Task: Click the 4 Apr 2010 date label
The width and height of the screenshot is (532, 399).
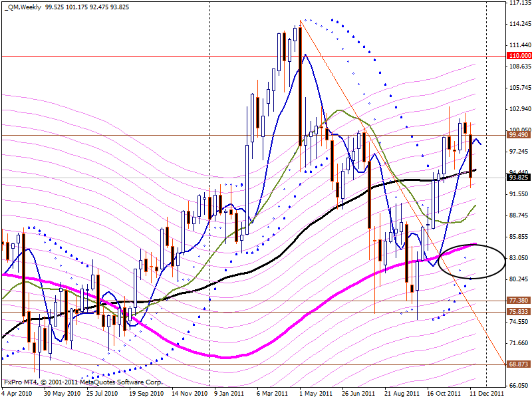Action: pyautogui.click(x=17, y=394)
